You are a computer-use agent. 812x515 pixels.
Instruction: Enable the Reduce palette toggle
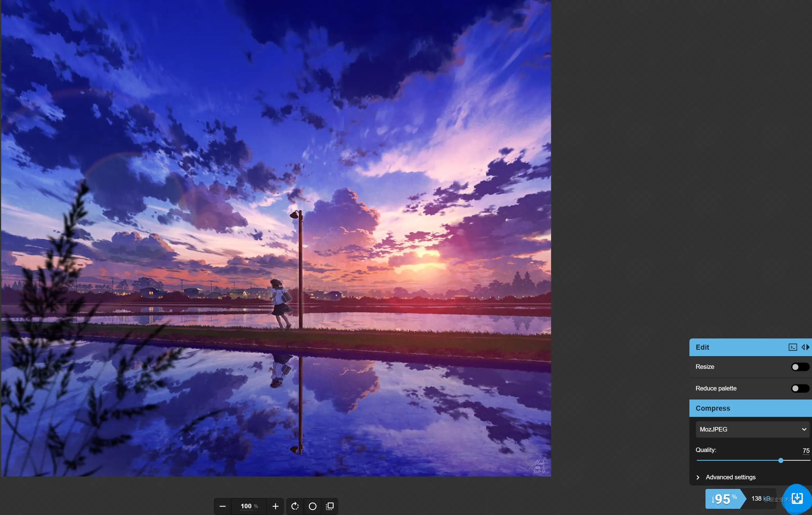(800, 388)
